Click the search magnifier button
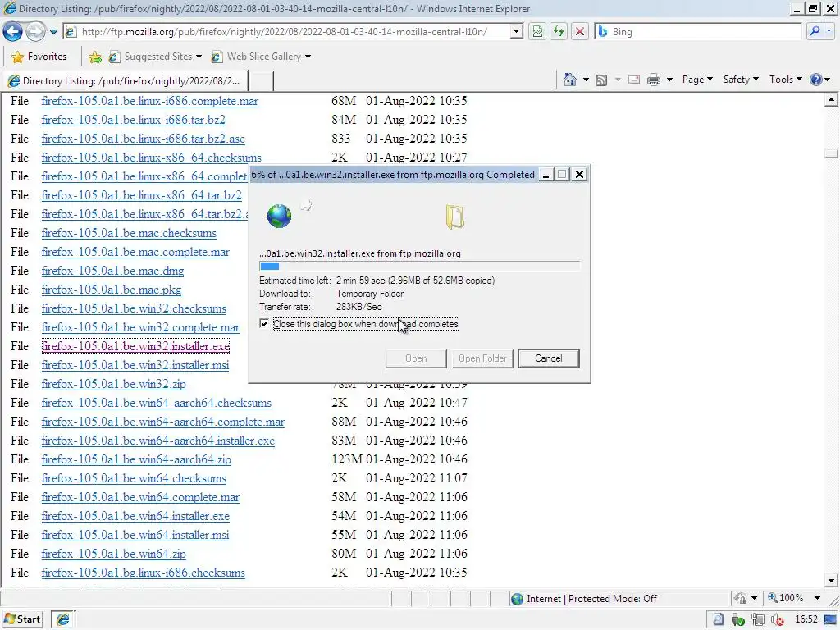This screenshot has height=630, width=840. (x=815, y=32)
